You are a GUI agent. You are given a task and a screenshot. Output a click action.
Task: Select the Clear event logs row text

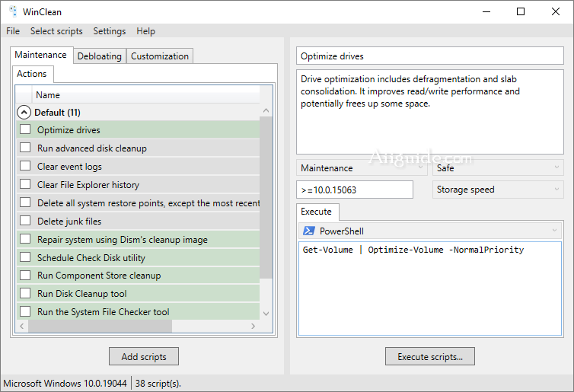[69, 167]
